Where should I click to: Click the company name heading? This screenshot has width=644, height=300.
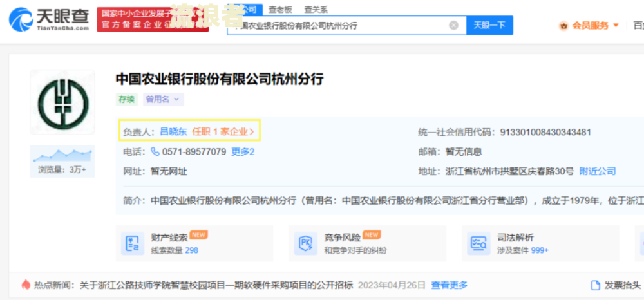click(x=220, y=79)
